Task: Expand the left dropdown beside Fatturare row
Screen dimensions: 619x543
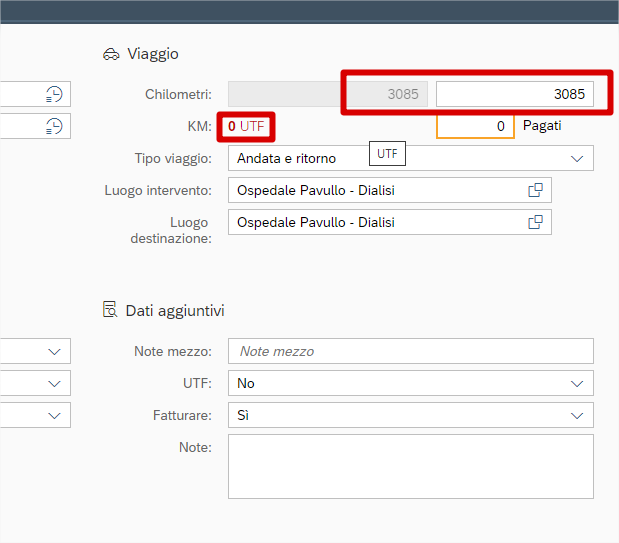Action: click(x=54, y=415)
